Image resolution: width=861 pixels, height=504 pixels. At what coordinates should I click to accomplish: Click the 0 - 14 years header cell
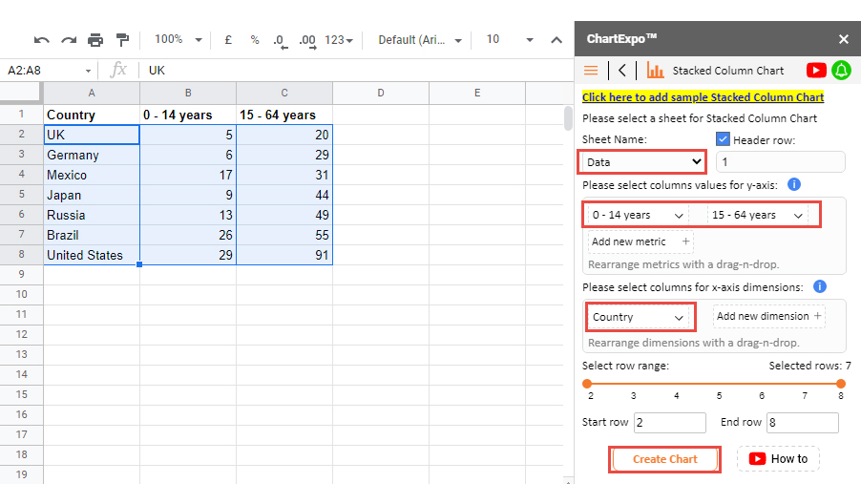coord(188,115)
